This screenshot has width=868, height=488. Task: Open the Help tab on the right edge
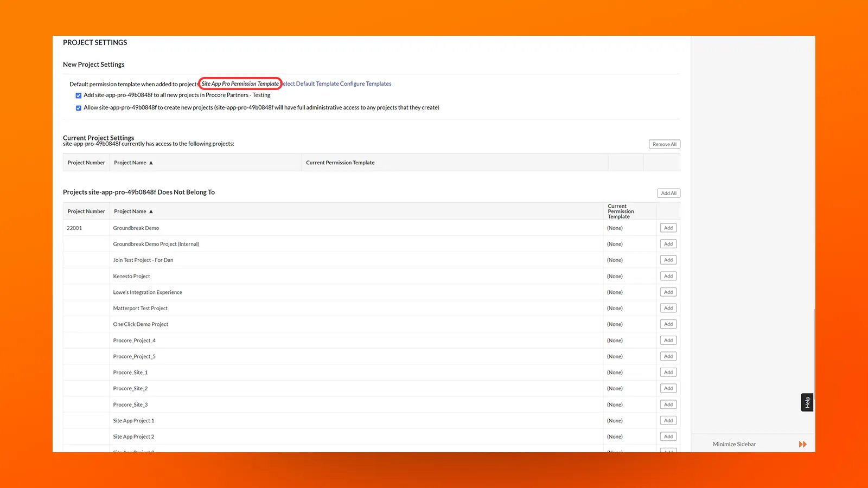(x=807, y=402)
